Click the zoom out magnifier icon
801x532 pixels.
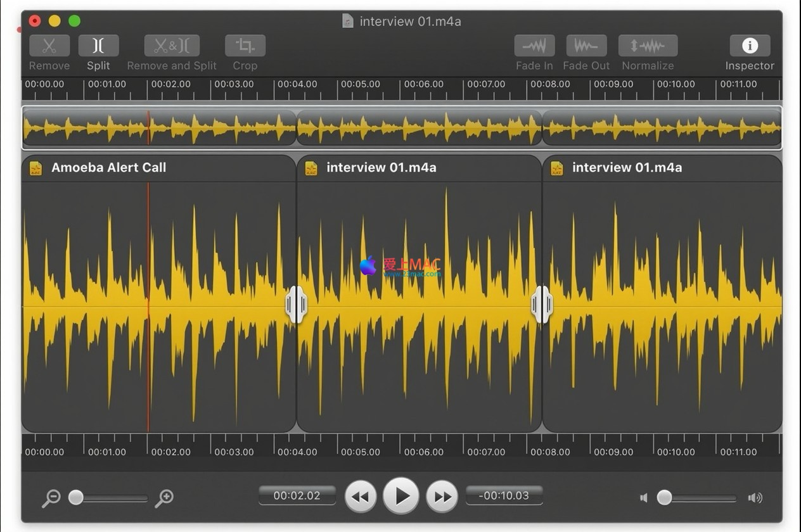pos(51,498)
